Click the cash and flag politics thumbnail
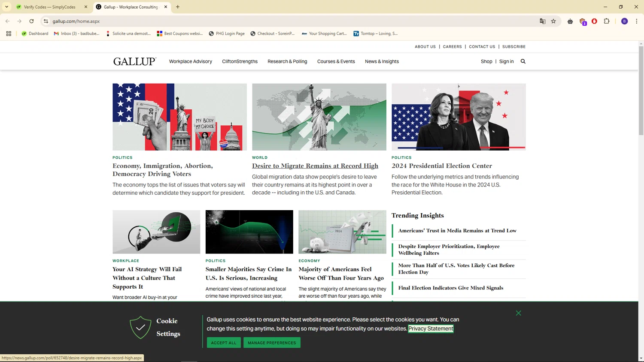Screen dimensions: 644x362 click(x=179, y=117)
